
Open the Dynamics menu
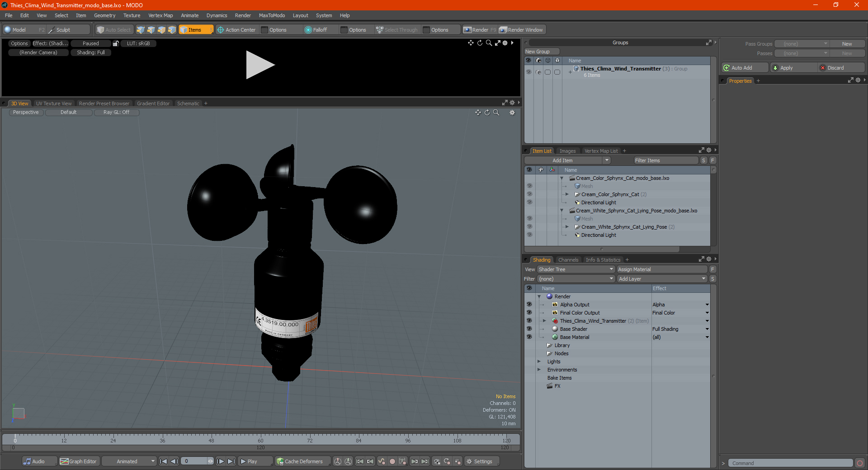coord(217,15)
